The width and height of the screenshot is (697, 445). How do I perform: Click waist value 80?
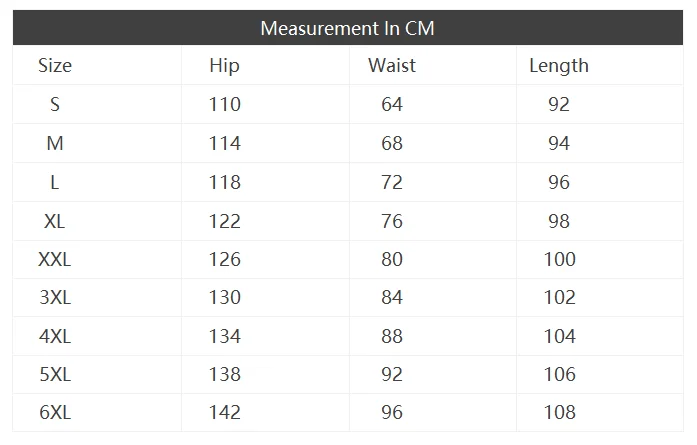pyautogui.click(x=392, y=259)
